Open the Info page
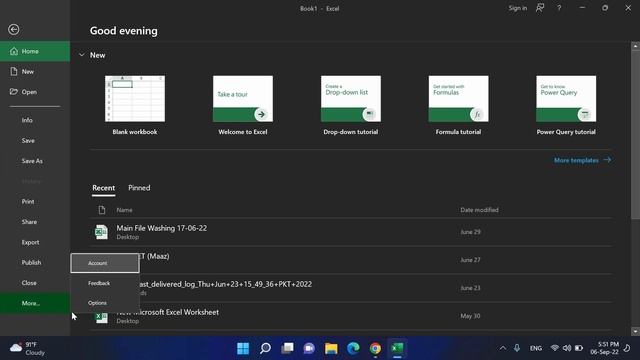Image resolution: width=640 pixels, height=360 pixels. tap(35, 120)
